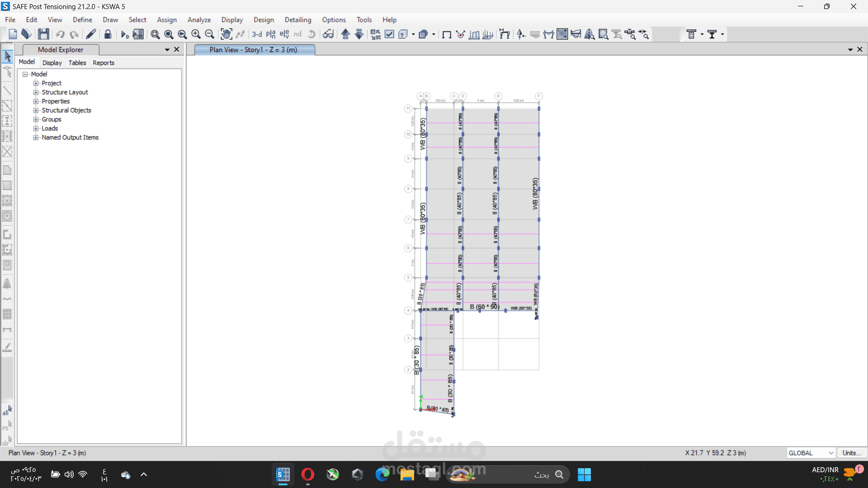Screen dimensions: 868x488
Task: Open the Detailing menu
Action: (298, 20)
